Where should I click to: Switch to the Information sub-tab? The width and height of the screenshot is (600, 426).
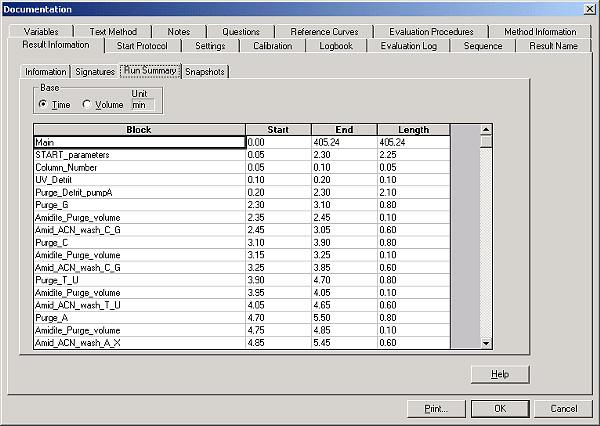pyautogui.click(x=46, y=72)
